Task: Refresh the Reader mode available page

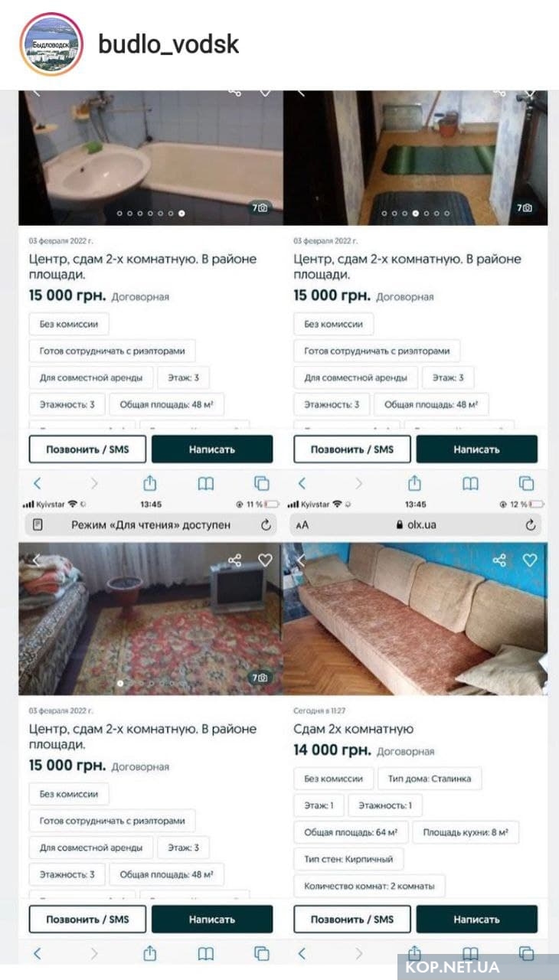Action: click(266, 525)
